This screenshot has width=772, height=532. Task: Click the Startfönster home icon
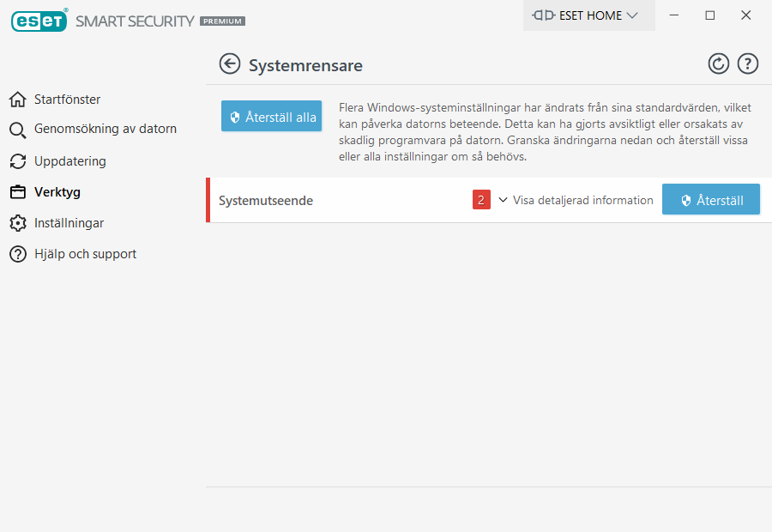click(18, 100)
